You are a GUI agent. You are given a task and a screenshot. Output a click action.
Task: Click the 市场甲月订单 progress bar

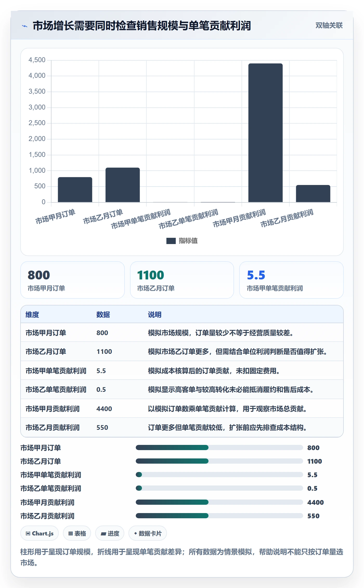point(219,448)
